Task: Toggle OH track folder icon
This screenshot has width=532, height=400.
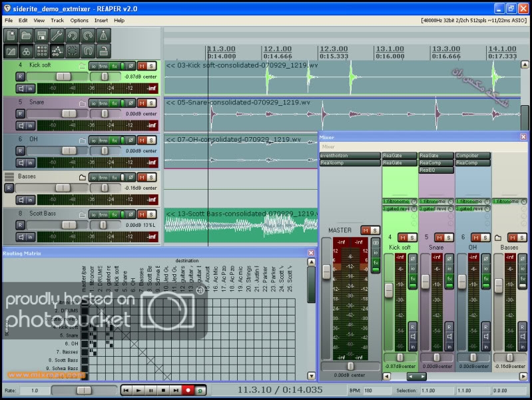Action: [x=82, y=140]
